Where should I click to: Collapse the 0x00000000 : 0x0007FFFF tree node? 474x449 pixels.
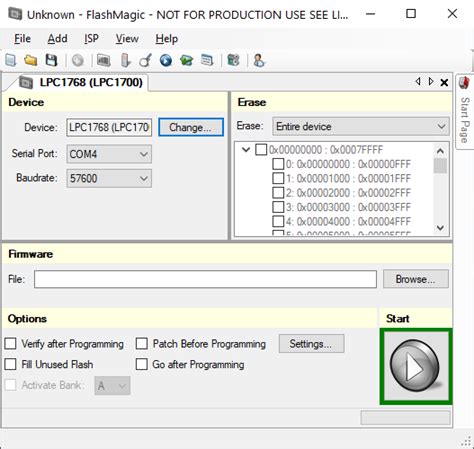tap(246, 149)
